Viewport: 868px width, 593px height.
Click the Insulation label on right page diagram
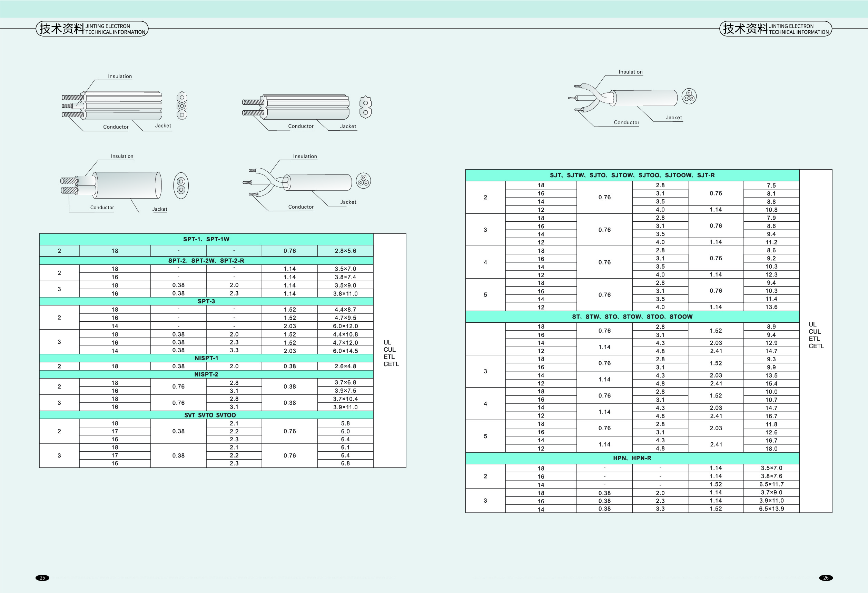pos(630,72)
